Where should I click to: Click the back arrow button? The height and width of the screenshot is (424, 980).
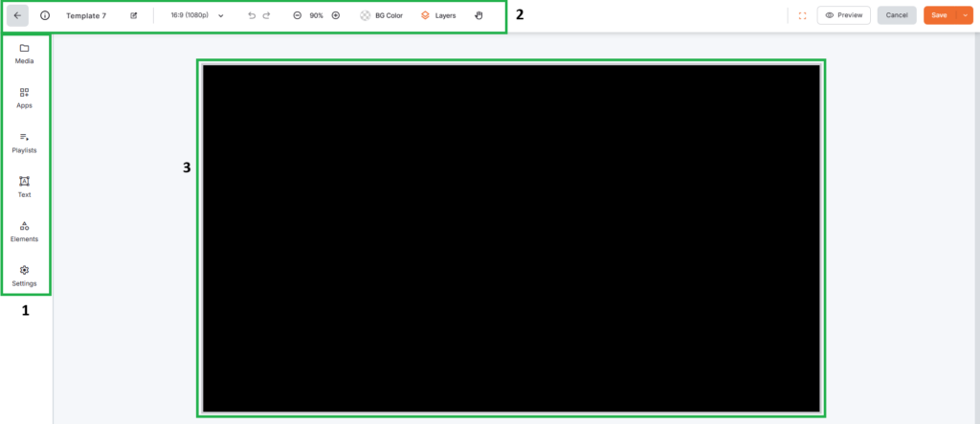click(x=17, y=15)
